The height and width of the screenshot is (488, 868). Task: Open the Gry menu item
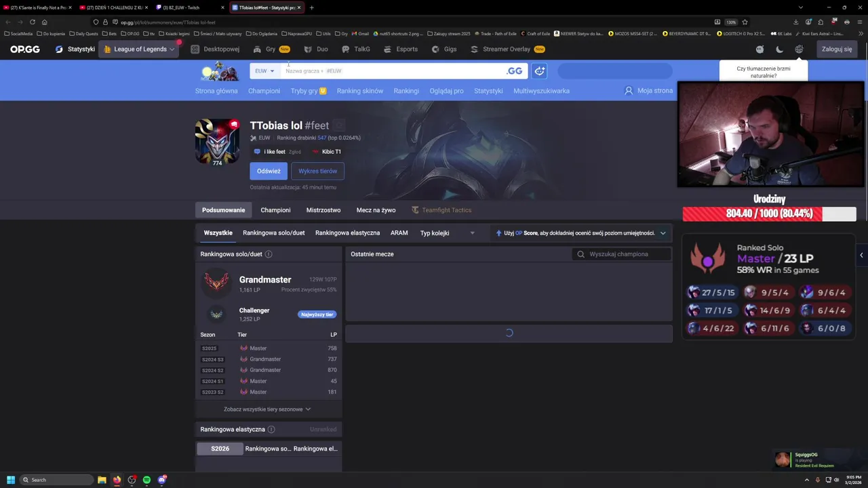(271, 49)
